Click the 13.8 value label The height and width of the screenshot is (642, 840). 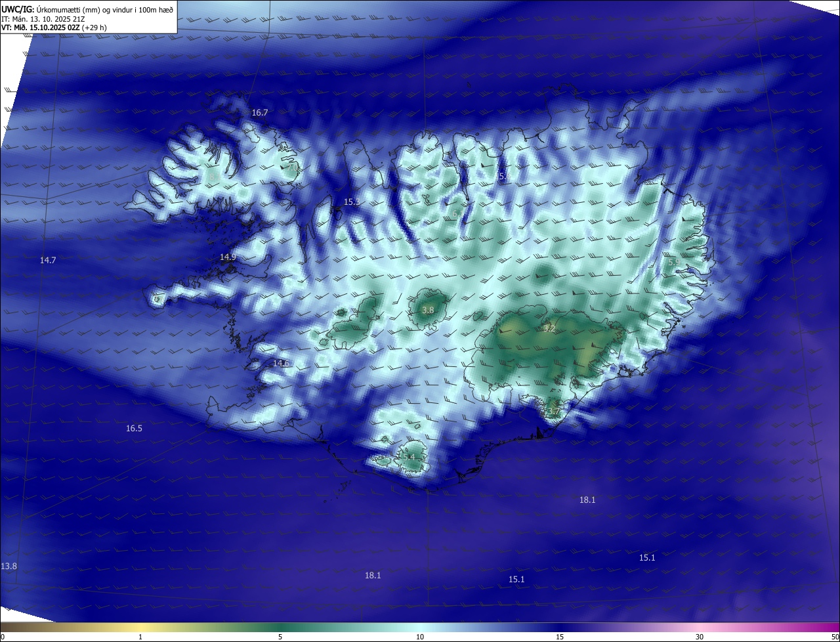click(x=9, y=567)
